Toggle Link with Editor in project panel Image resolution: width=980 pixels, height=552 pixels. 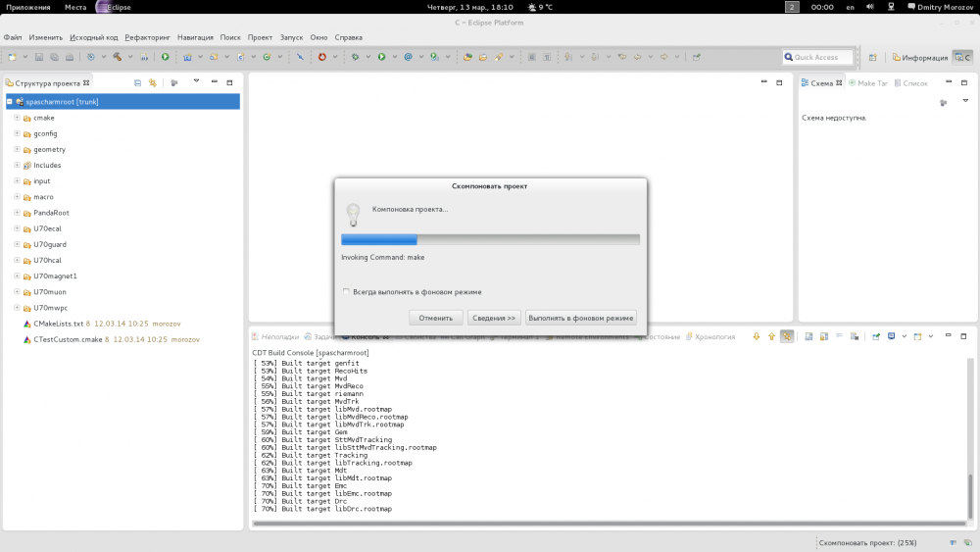153,83
